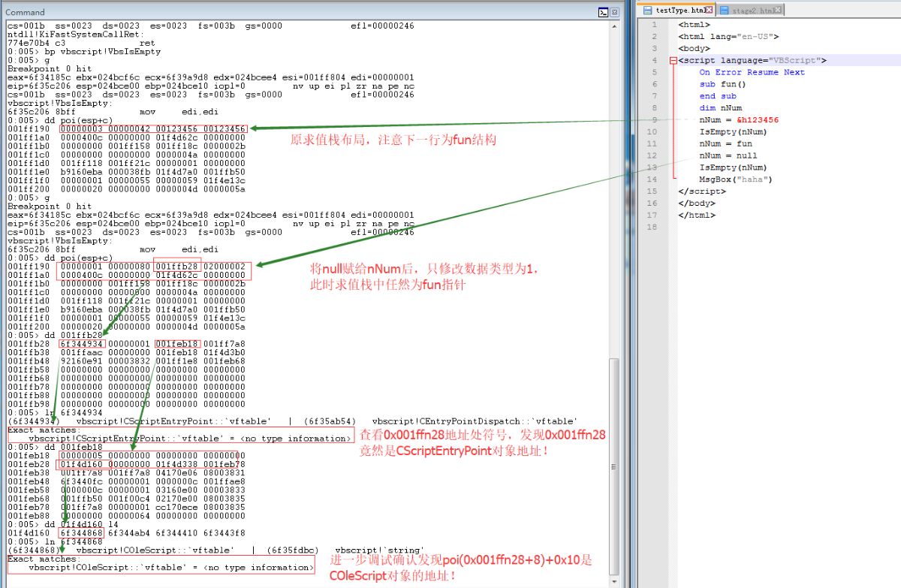
Task: Click the 'ln 6f344868' command line
Action: tap(55, 541)
